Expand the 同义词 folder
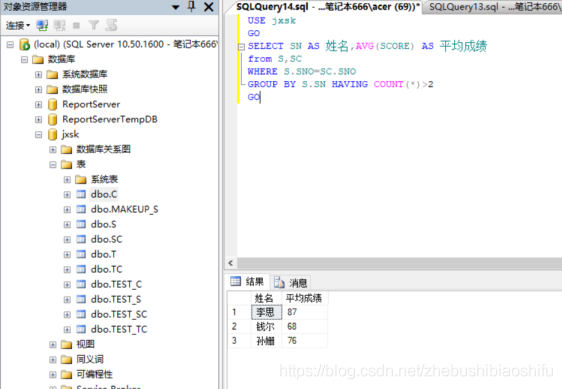Image resolution: width=562 pixels, height=389 pixels. coord(53,360)
